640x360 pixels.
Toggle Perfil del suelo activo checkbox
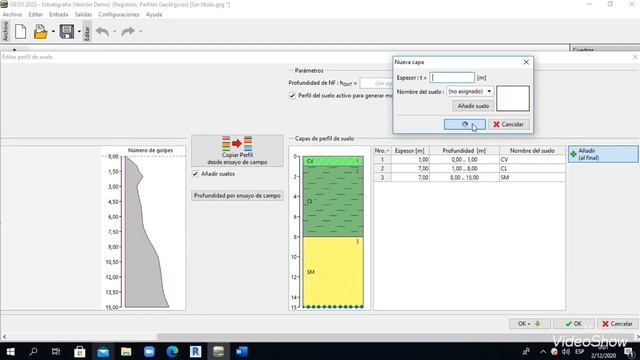292,96
